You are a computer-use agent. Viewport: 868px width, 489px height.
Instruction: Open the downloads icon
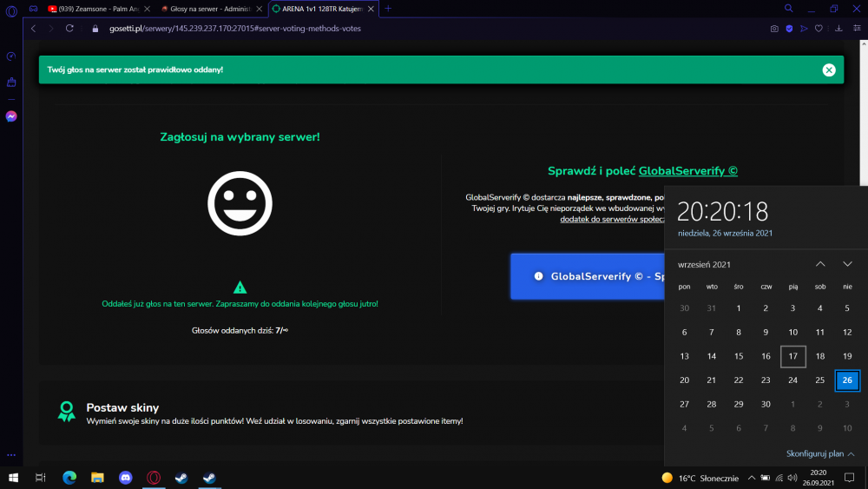[838, 29]
